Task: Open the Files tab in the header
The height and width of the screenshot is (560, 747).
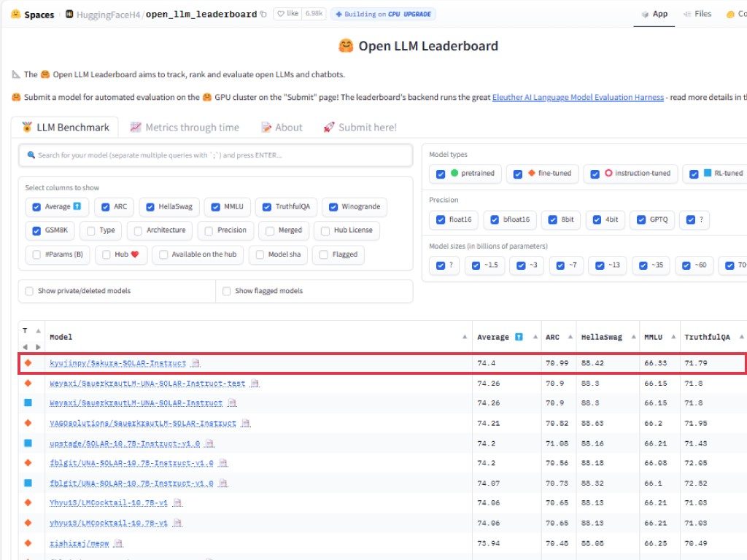Action: pyautogui.click(x=697, y=14)
